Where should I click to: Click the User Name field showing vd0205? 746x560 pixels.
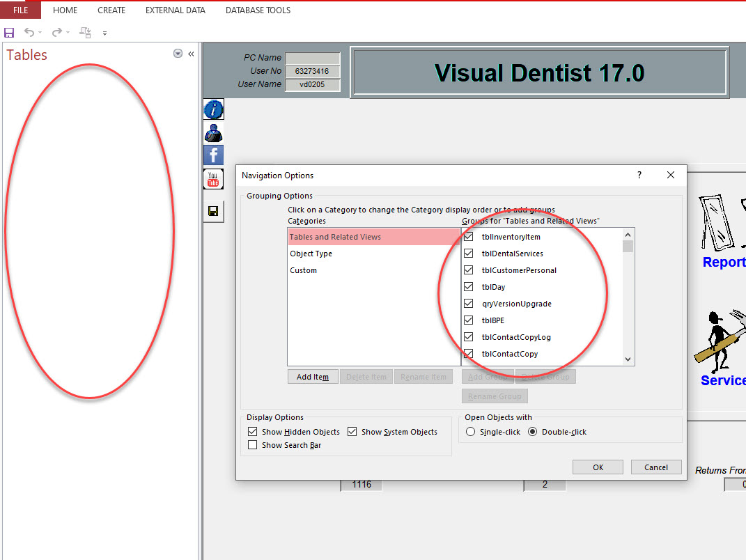pos(313,85)
